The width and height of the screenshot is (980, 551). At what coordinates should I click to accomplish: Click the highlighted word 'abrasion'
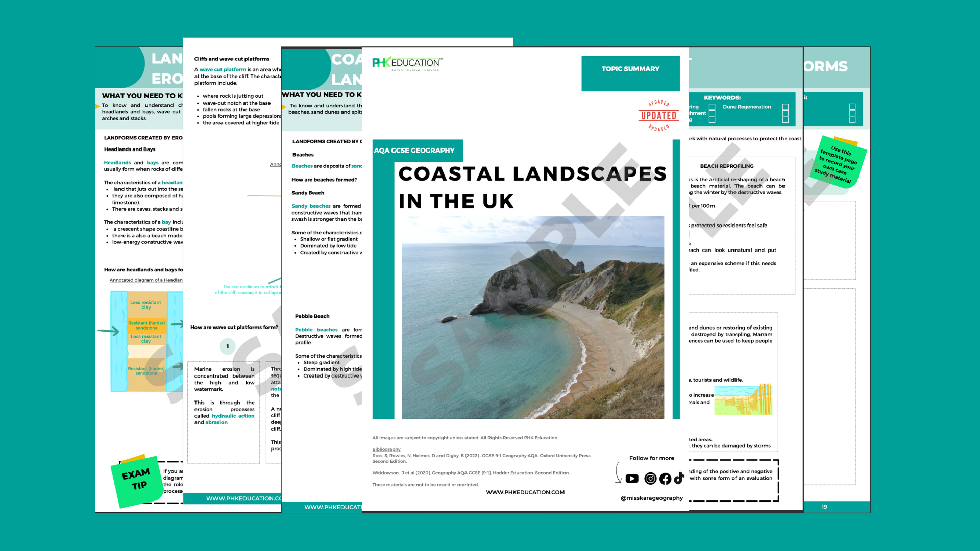pos(216,423)
